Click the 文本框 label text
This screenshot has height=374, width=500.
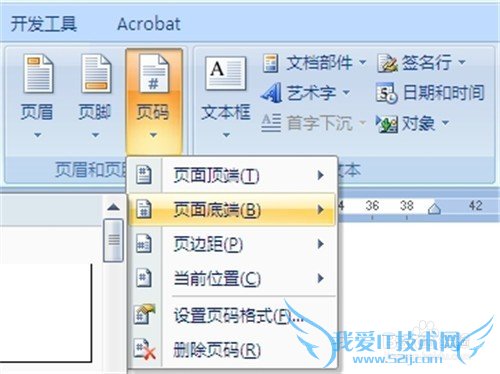point(226,112)
